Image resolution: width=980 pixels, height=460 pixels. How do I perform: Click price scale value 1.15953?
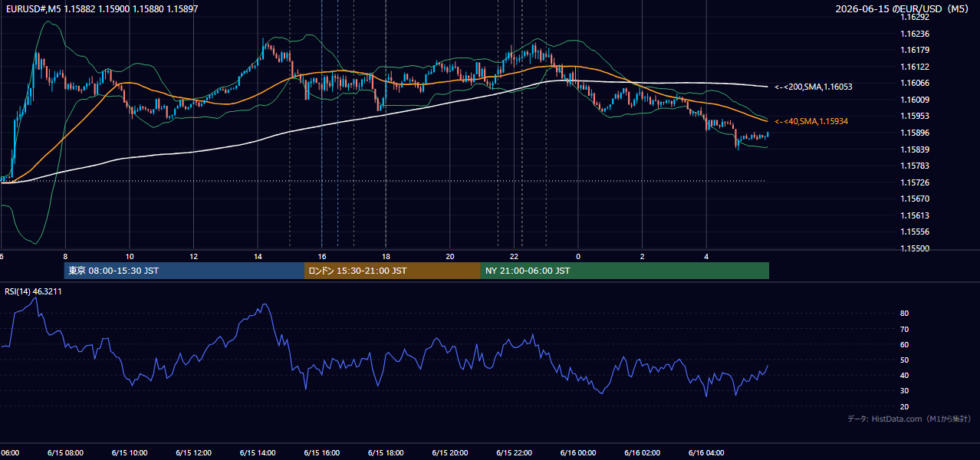tap(915, 116)
